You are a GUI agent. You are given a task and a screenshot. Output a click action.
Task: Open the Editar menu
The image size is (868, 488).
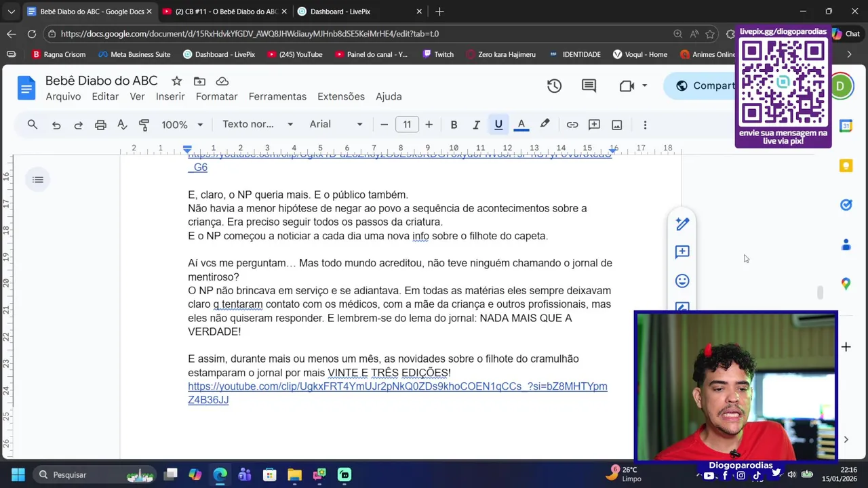tap(105, 97)
